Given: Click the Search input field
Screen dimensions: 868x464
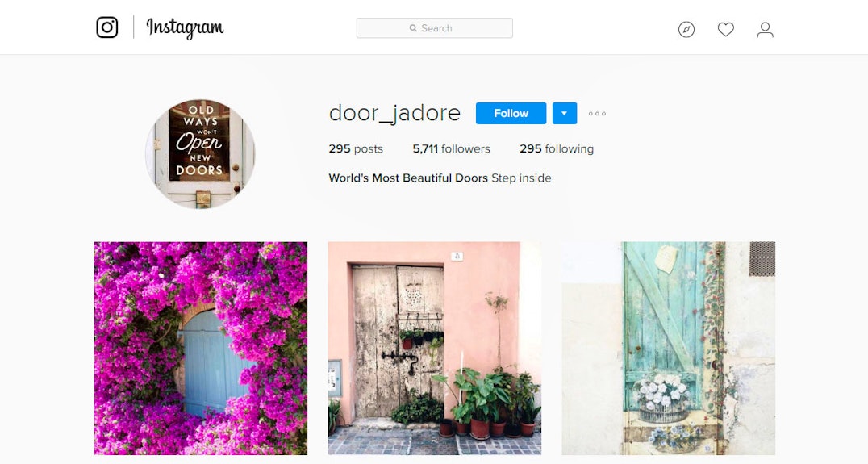Looking at the screenshot, I should coord(435,28).
